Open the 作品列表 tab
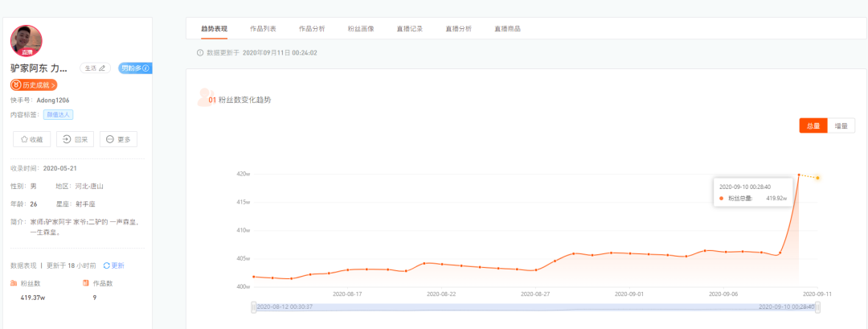Viewport: 868px width, 329px height. pos(263,29)
